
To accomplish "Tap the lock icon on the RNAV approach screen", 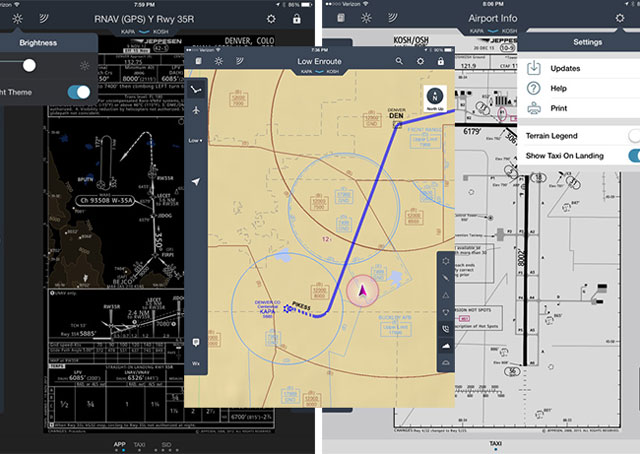I will 297,19.
